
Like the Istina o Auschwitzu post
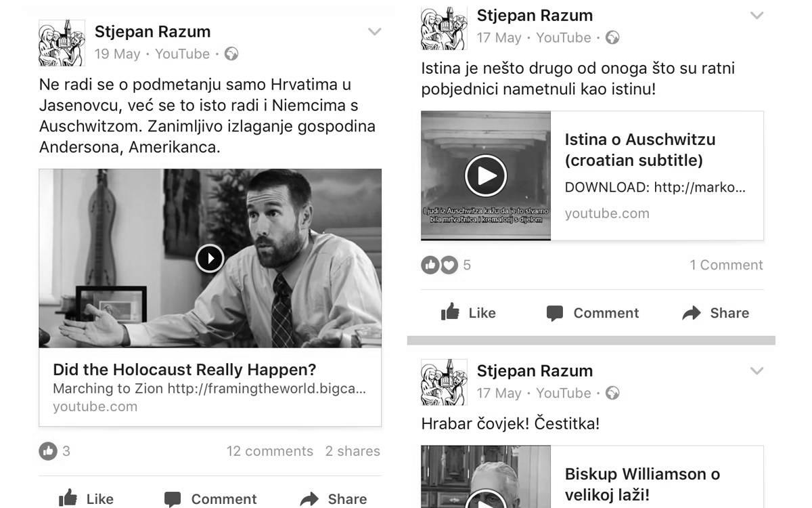point(468,312)
